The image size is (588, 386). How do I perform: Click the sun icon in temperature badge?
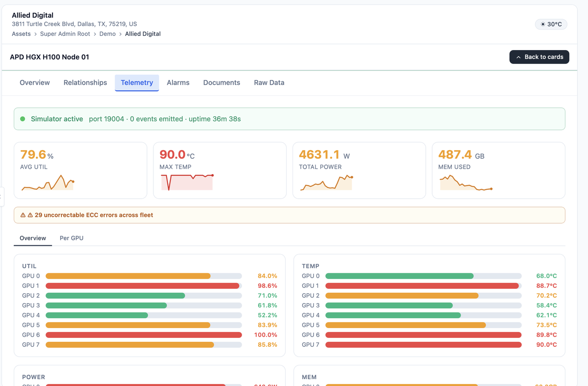point(543,24)
